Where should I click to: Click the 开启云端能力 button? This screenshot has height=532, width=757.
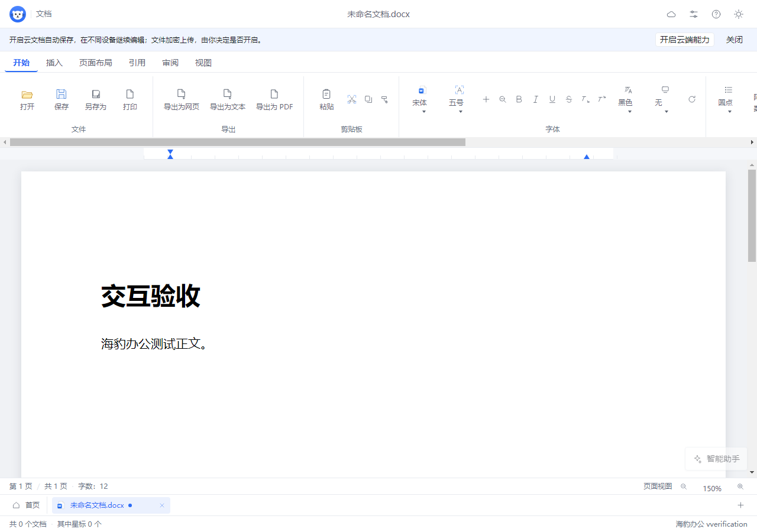pos(685,40)
